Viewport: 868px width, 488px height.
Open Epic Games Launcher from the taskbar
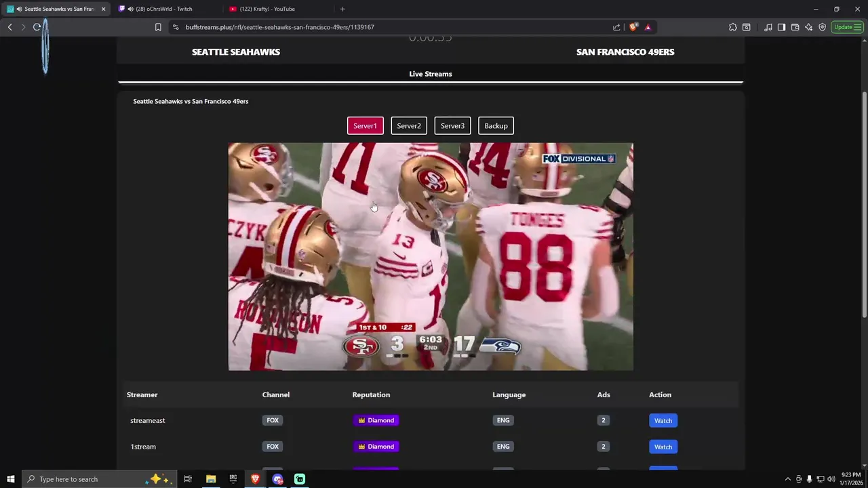233,479
